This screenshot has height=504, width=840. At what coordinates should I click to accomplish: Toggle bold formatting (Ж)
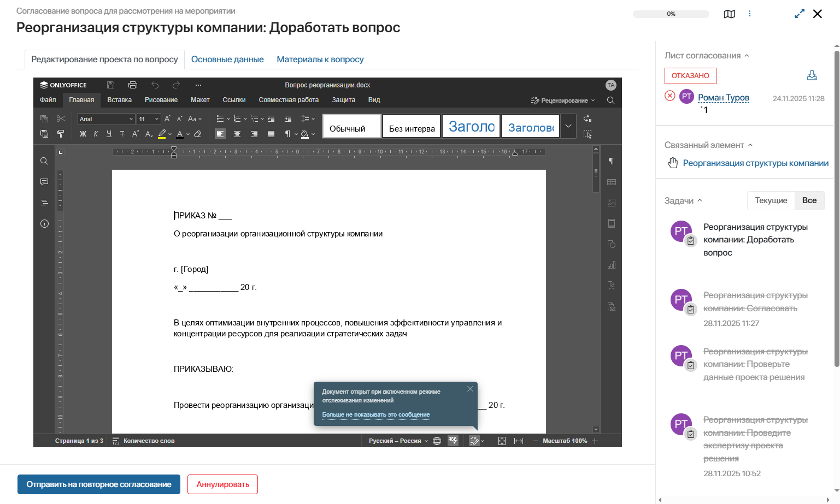pos(83,134)
